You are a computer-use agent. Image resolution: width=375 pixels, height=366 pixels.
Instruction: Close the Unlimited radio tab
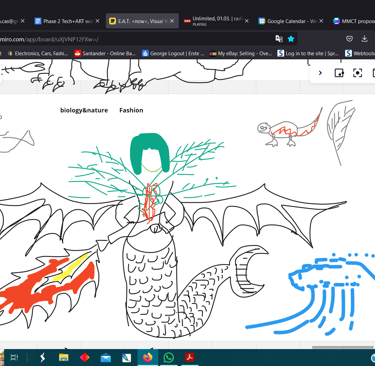pyautogui.click(x=247, y=21)
